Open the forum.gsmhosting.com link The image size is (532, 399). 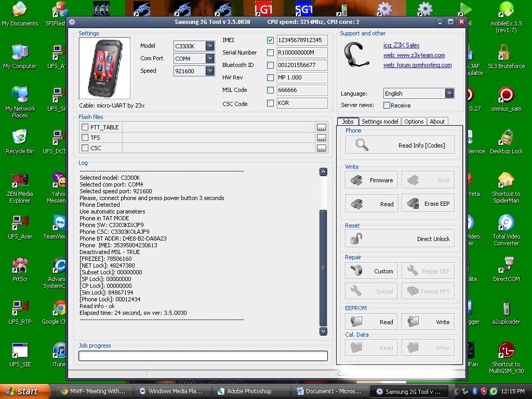click(417, 65)
